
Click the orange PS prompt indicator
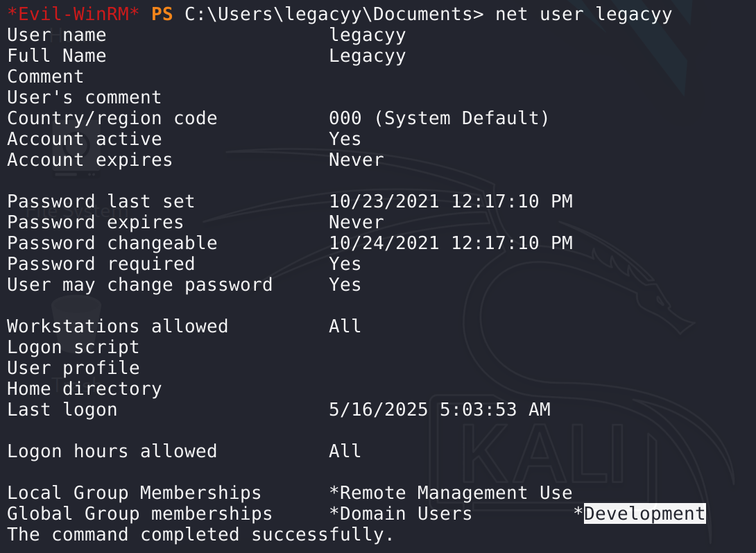[x=162, y=15]
